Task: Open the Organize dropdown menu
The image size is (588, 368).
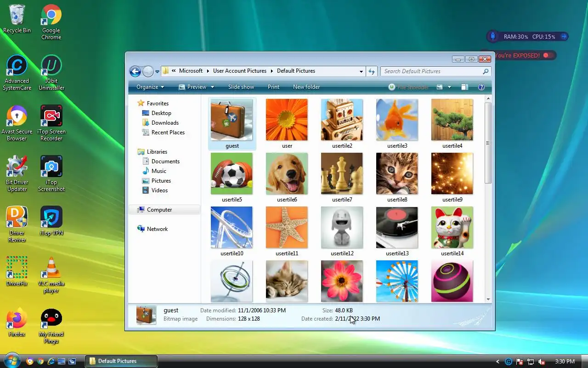Action: [x=150, y=87]
